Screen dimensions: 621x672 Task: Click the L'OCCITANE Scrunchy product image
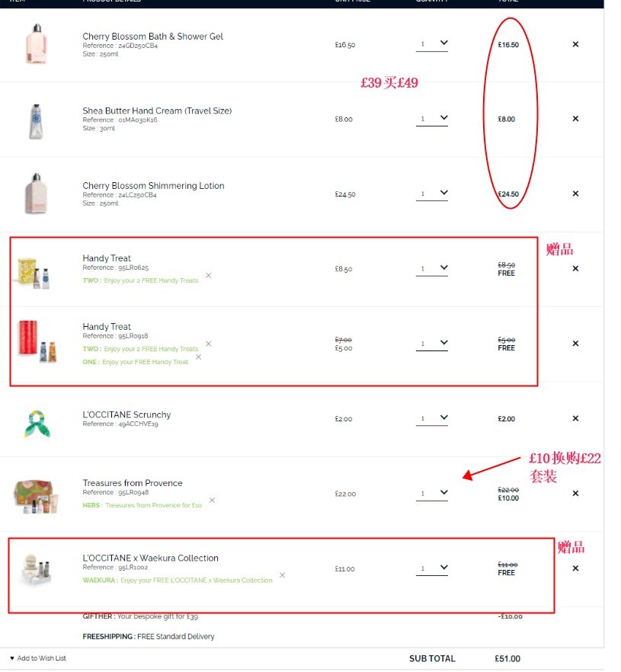(37, 424)
